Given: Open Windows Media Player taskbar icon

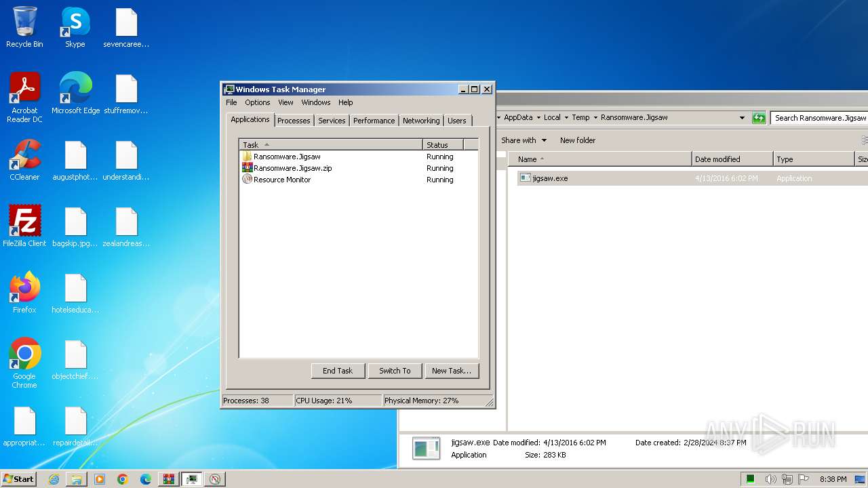Looking at the screenshot, I should [100, 479].
